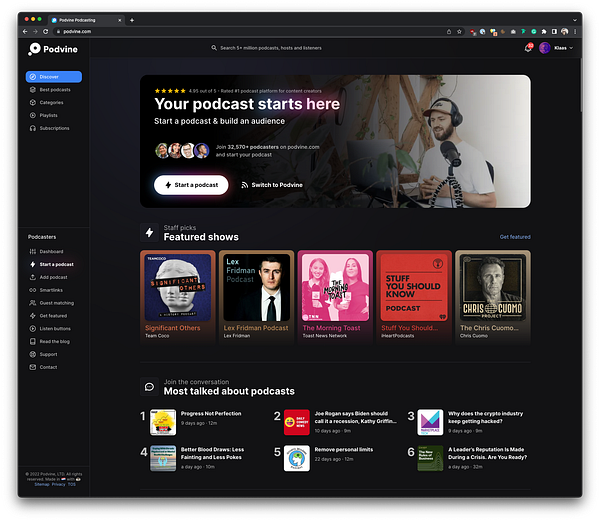The image size is (600, 521).
Task: Click the search magnifier icon
Action: (214, 48)
